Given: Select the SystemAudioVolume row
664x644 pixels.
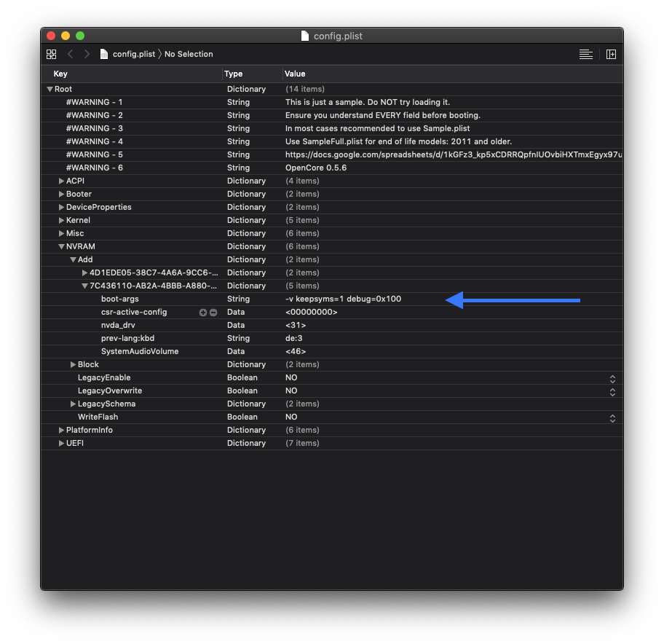Looking at the screenshot, I should tap(140, 352).
